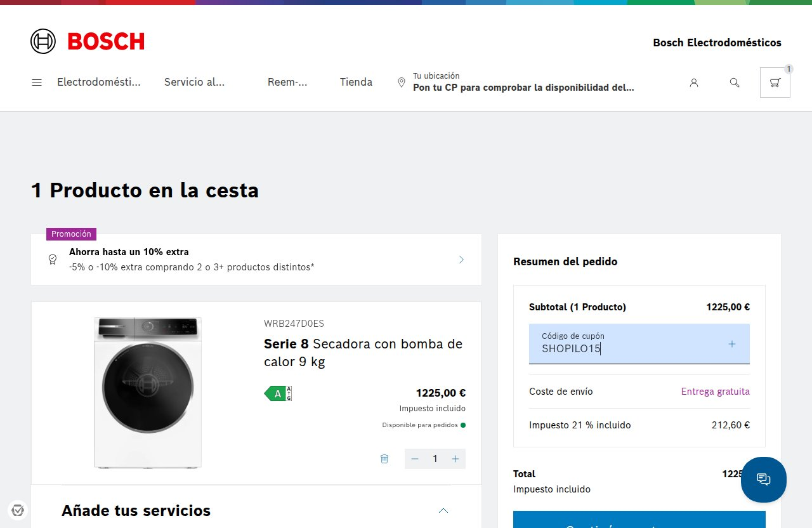The image size is (812, 528).
Task: Click the promotion ribbon badge icon
Action: coord(53,260)
